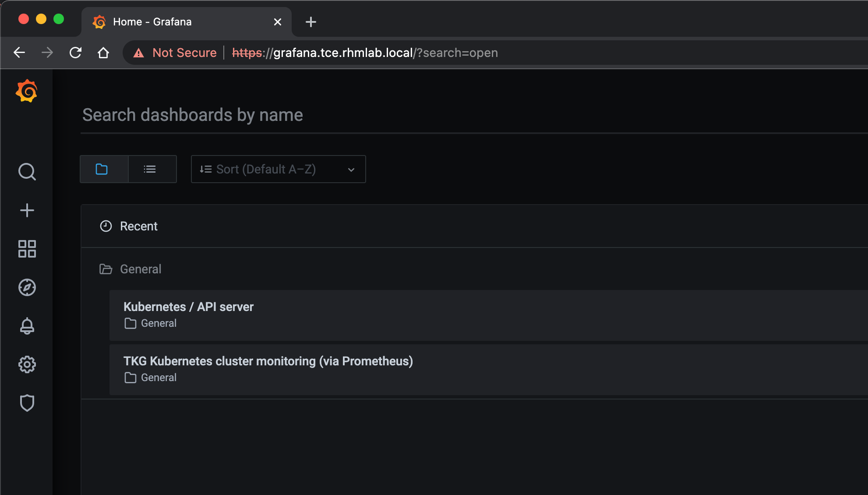Open Kubernetes / API server dashboard
Screen dimensions: 868x495
tap(488, 315)
